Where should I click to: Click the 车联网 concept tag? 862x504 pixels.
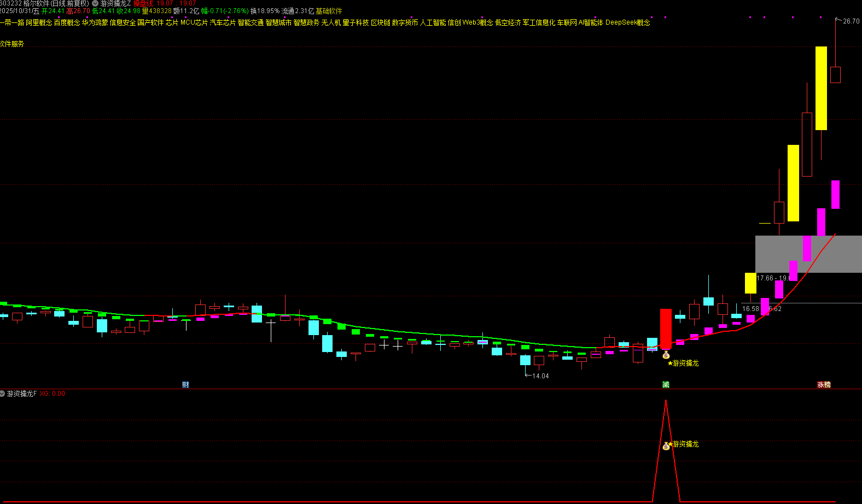[567, 22]
